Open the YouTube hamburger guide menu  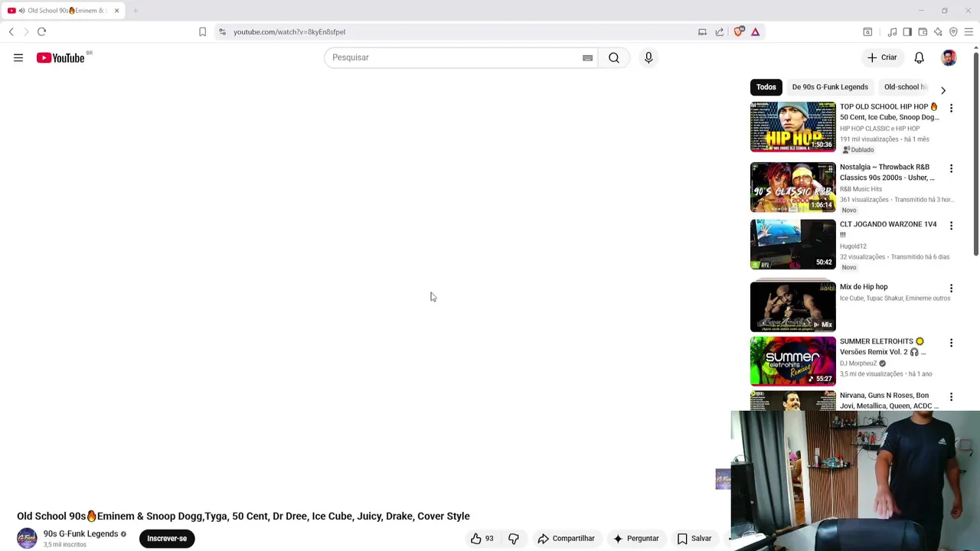[x=18, y=57]
